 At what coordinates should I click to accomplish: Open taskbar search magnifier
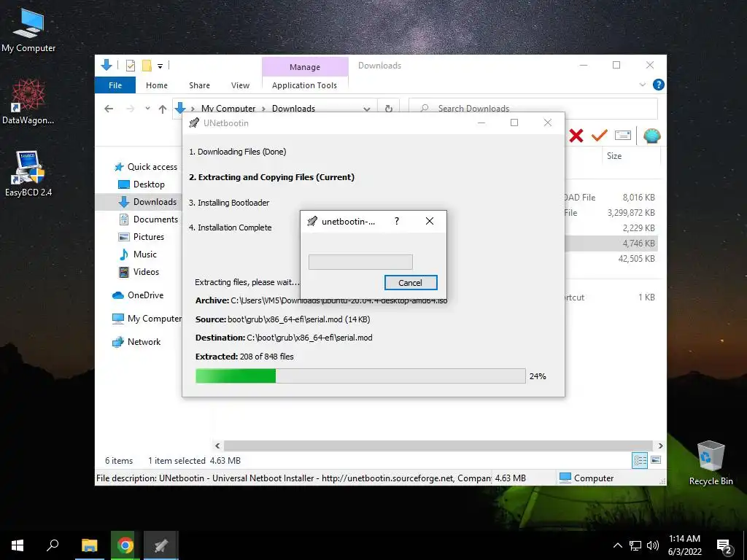tap(53, 545)
